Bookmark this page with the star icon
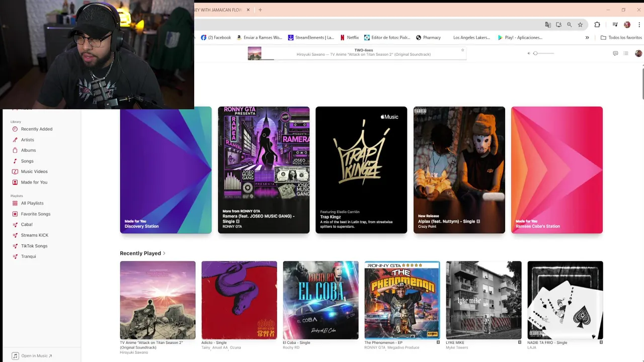644x362 pixels. [x=580, y=25]
